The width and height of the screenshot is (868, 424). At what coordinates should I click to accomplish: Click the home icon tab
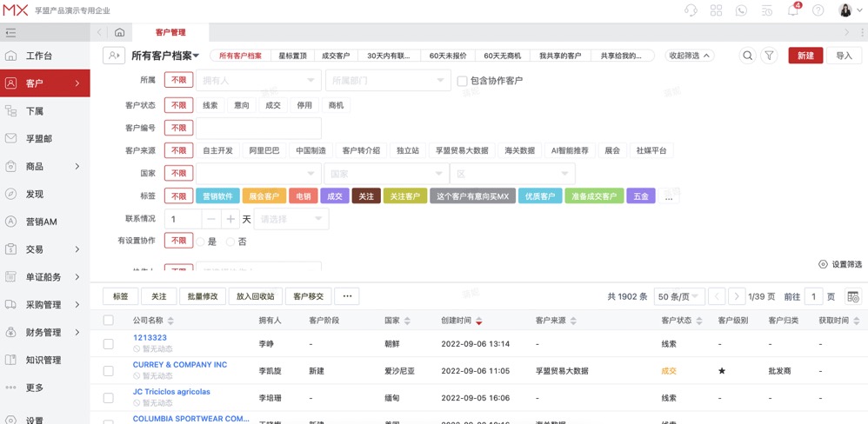coord(119,33)
